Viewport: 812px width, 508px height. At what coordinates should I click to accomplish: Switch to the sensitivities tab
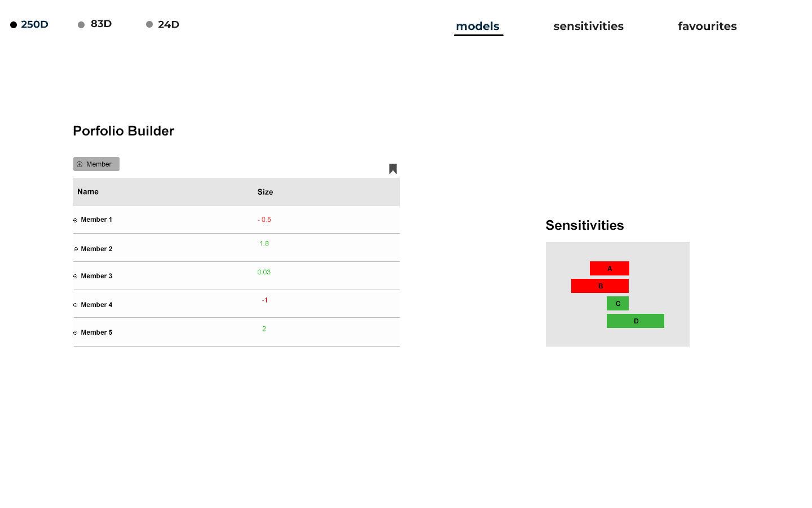pos(588,26)
